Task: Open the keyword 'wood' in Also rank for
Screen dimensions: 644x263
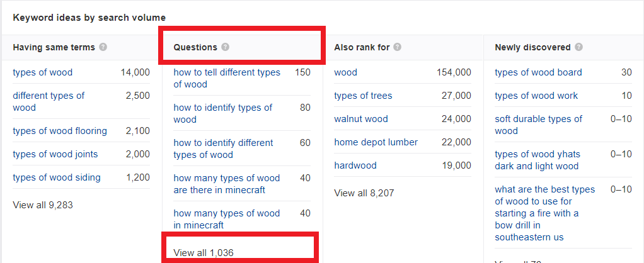Action: coord(346,72)
